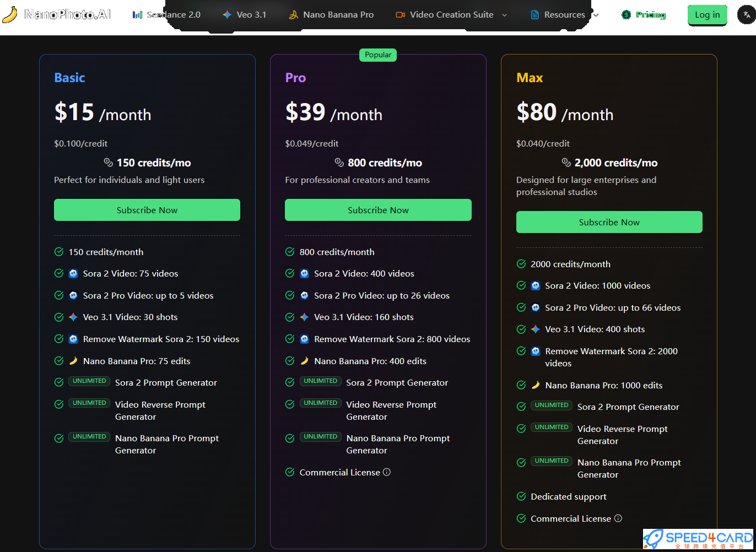Click the Speed4Card logo badge

click(698, 539)
